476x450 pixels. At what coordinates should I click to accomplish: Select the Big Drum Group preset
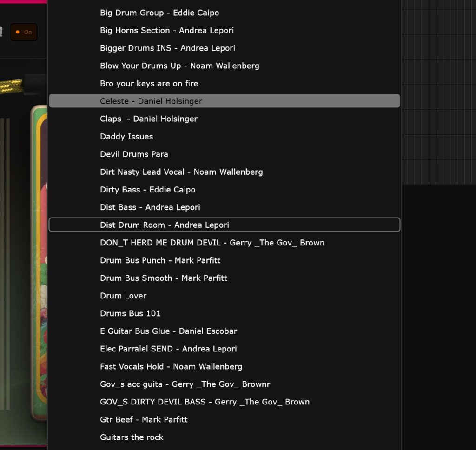click(x=159, y=13)
